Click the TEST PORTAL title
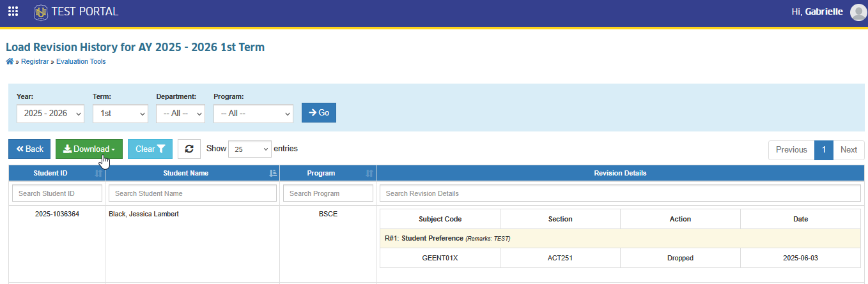The image size is (868, 284). 84,11
